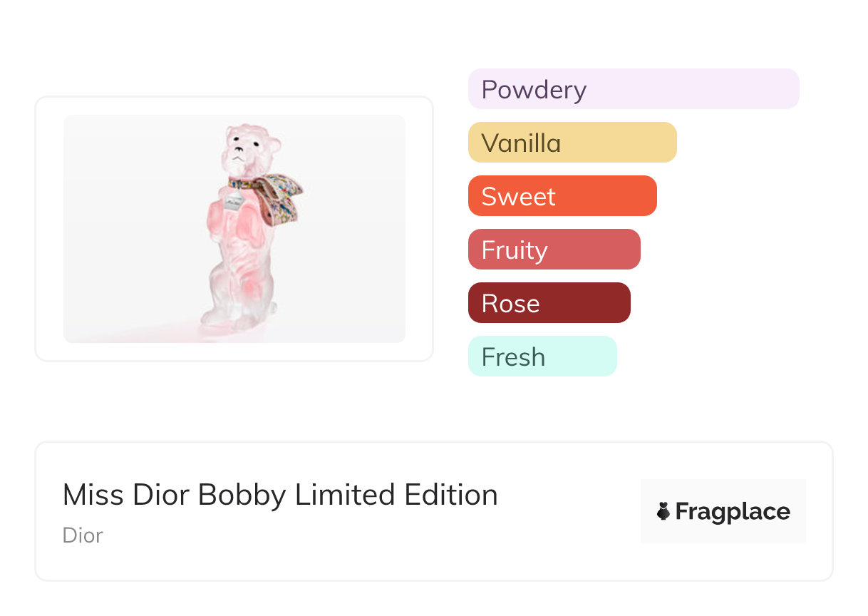868x616 pixels.
Task: Click the Fragplace bear logo icon
Action: [663, 511]
